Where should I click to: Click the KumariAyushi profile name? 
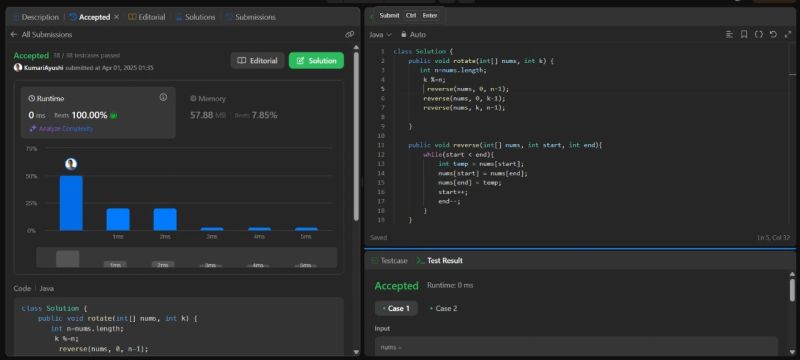coord(44,67)
